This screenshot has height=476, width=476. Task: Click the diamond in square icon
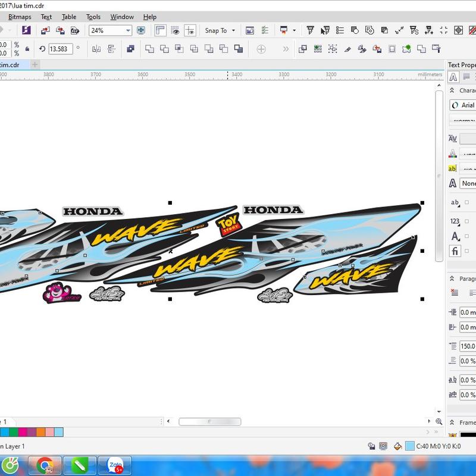pos(458,30)
